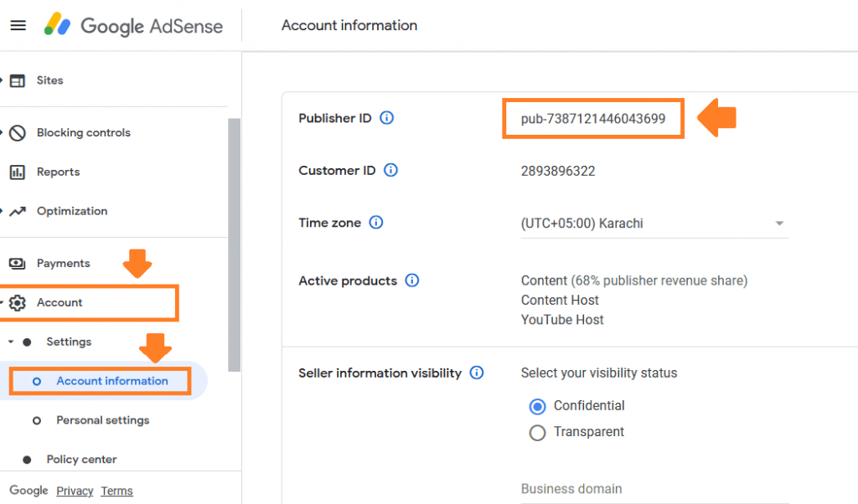Screen dimensions: 858x504
Task: Open the Reports section
Action: coord(59,172)
